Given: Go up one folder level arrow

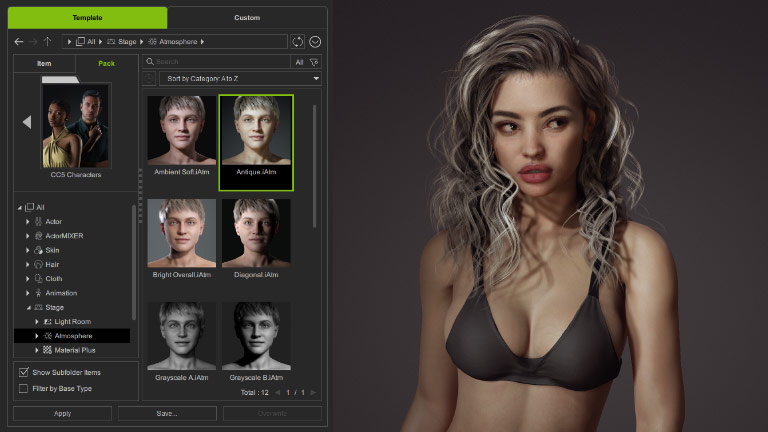Looking at the screenshot, I should (48, 42).
